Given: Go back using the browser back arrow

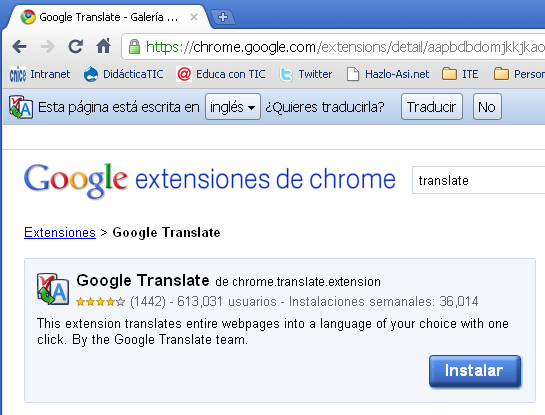Looking at the screenshot, I should [19, 46].
